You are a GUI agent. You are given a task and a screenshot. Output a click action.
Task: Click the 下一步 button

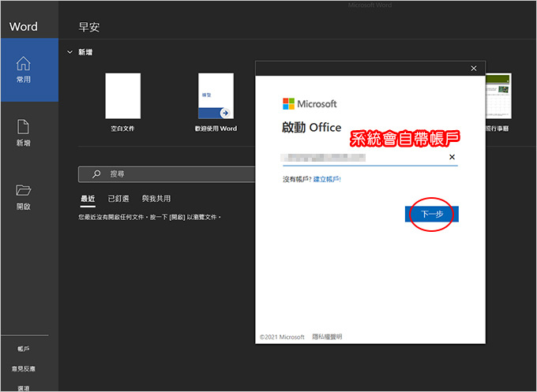tap(431, 214)
